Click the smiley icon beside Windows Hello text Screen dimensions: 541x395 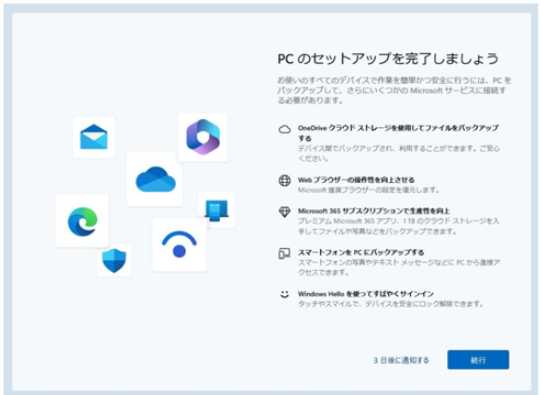pyautogui.click(x=284, y=294)
